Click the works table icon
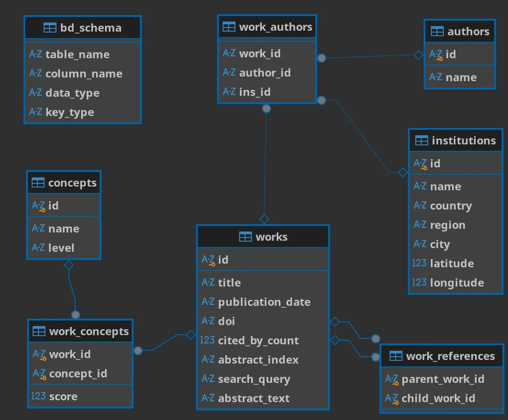The height and width of the screenshot is (420, 508). pos(245,237)
